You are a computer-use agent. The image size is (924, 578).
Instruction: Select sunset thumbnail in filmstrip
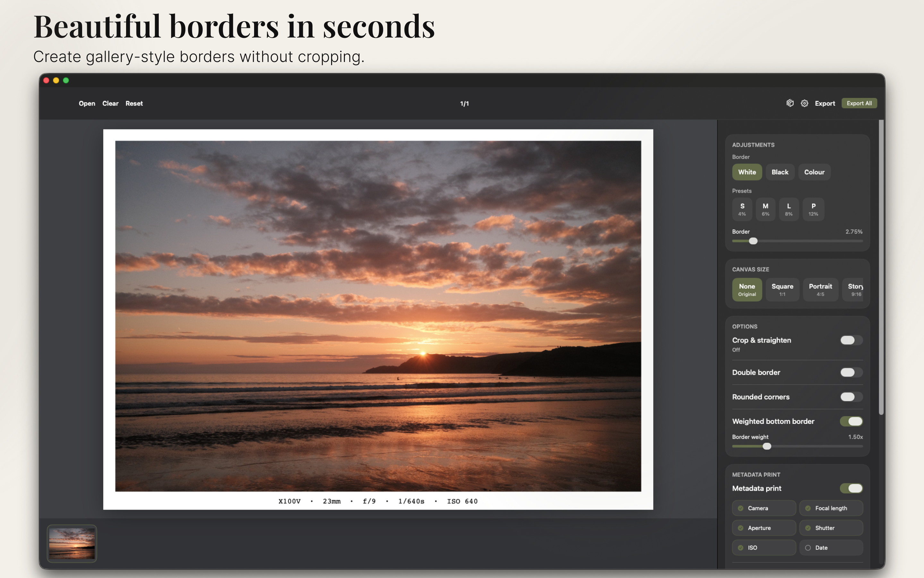[x=72, y=543]
